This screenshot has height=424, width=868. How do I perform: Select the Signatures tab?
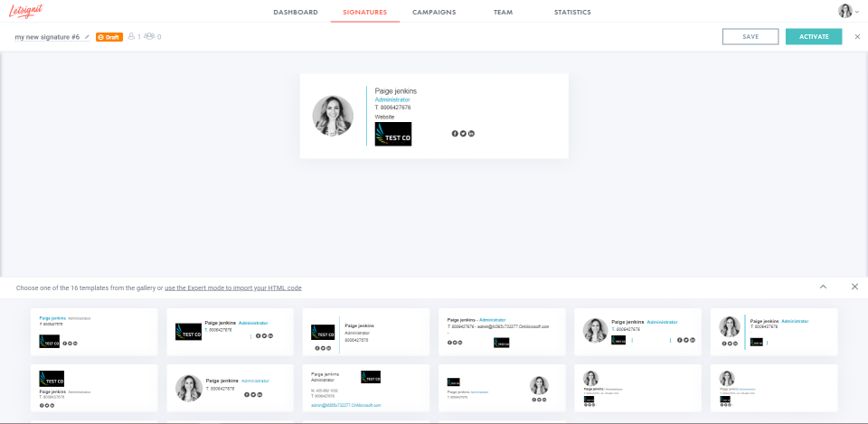pos(364,12)
